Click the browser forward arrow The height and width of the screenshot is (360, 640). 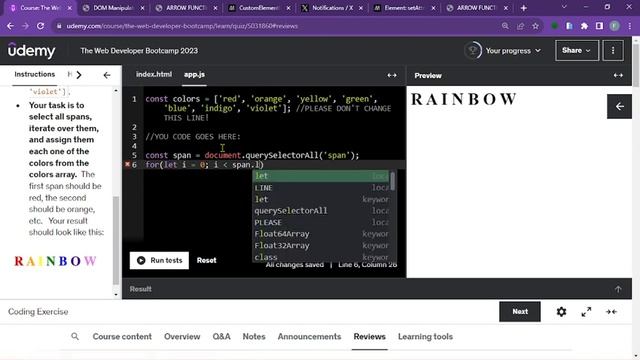(x=25, y=26)
